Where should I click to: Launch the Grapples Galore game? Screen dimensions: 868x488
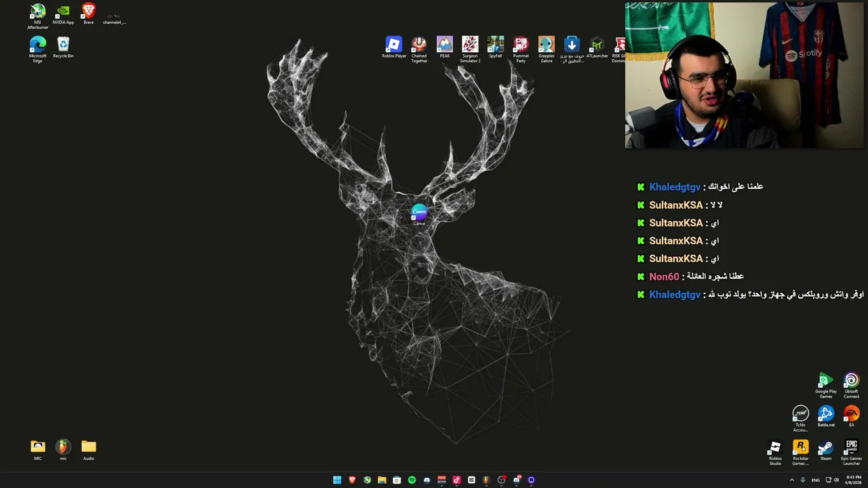tap(547, 49)
